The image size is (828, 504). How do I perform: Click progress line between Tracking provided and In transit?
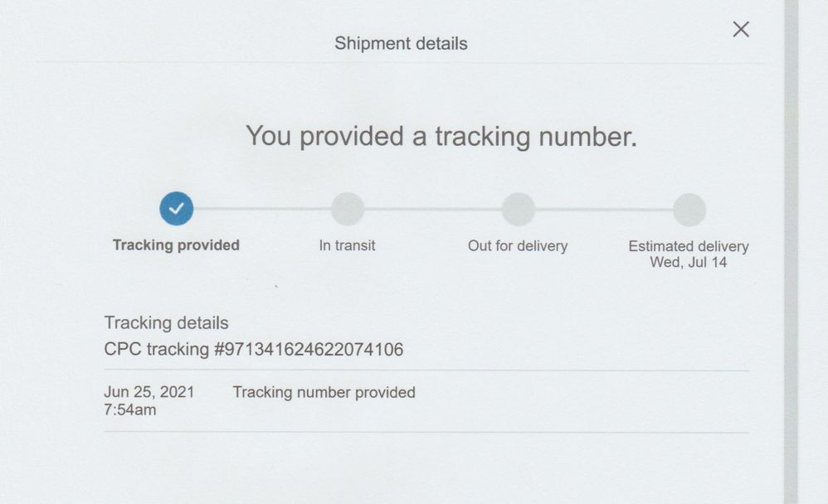(262, 209)
